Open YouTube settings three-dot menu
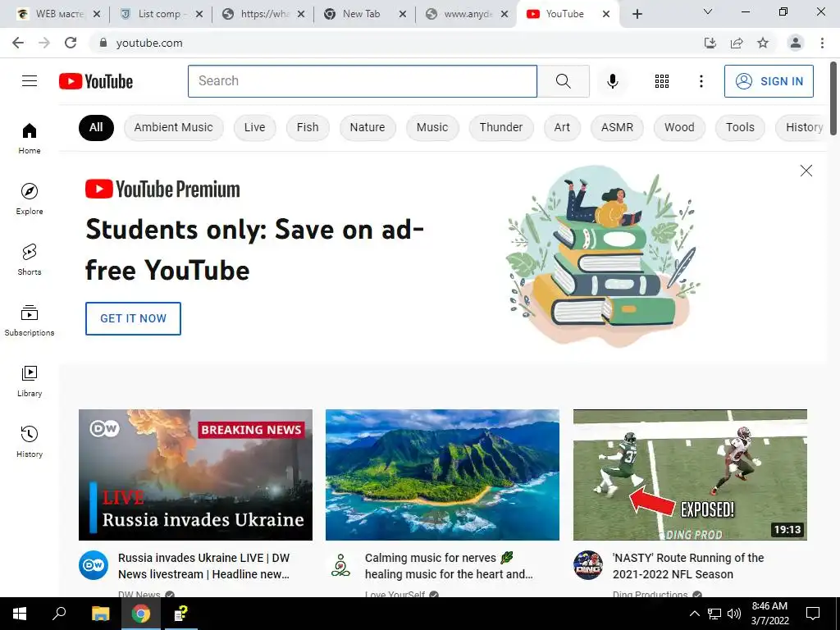The height and width of the screenshot is (630, 840). click(x=701, y=81)
